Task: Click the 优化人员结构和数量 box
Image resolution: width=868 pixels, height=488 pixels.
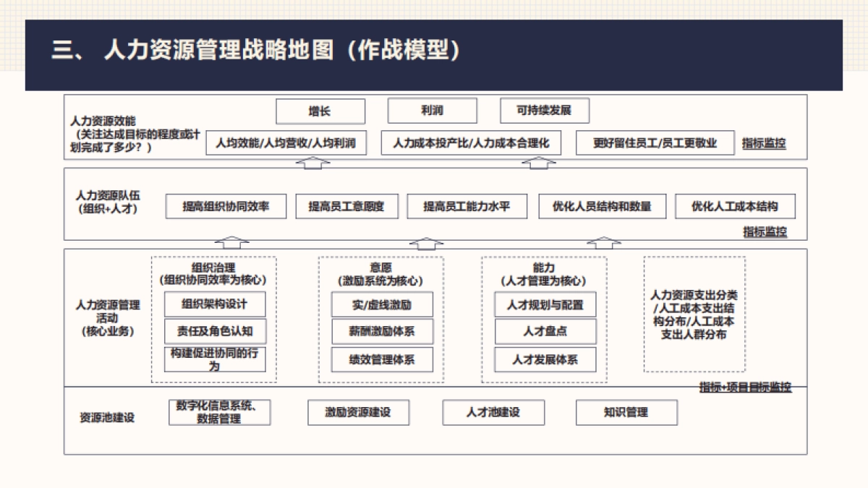Action: click(602, 206)
